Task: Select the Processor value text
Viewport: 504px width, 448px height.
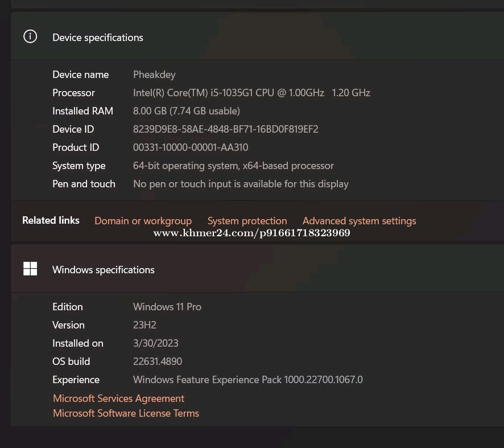Action: (251, 93)
